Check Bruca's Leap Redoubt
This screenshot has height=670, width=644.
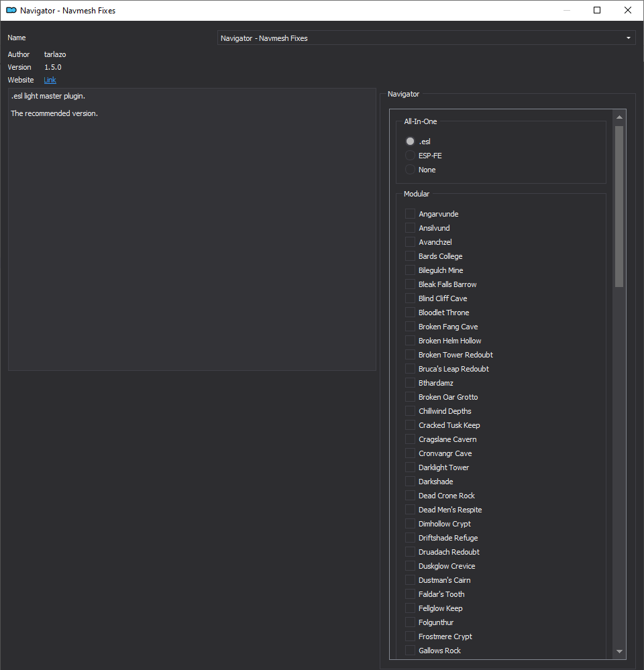[x=410, y=369]
